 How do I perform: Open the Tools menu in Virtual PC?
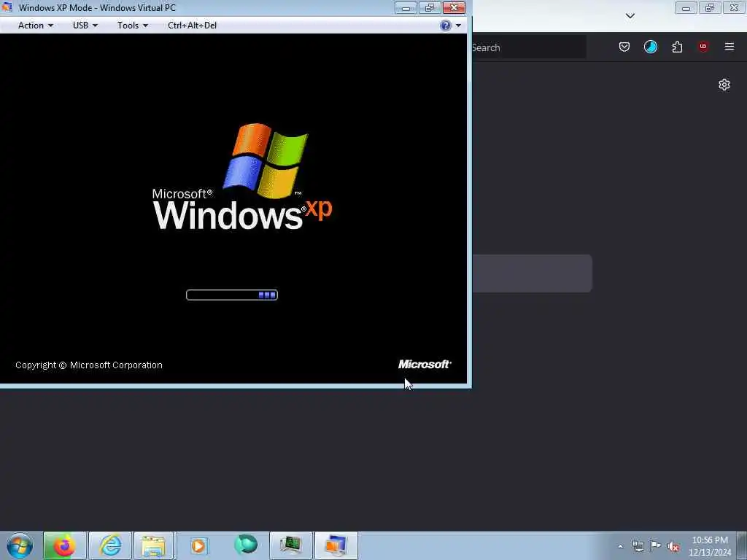pos(133,26)
